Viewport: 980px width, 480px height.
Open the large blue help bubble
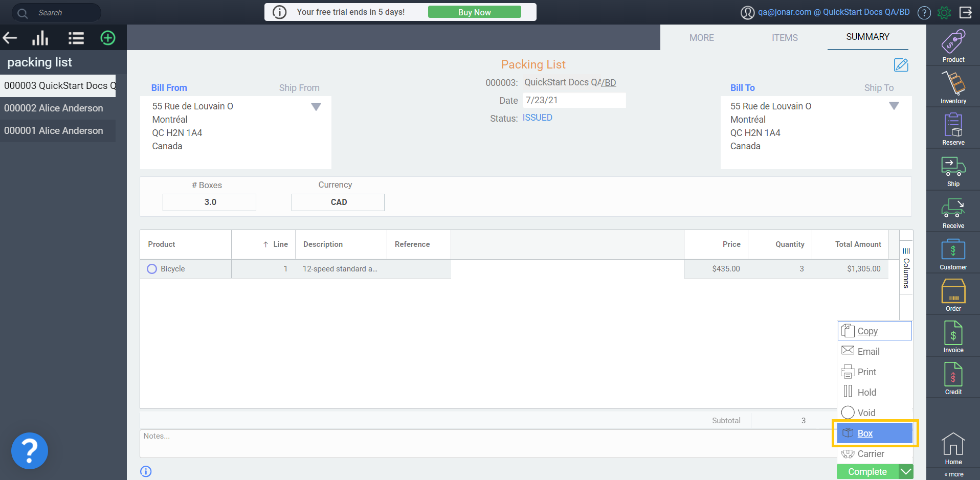tap(30, 451)
